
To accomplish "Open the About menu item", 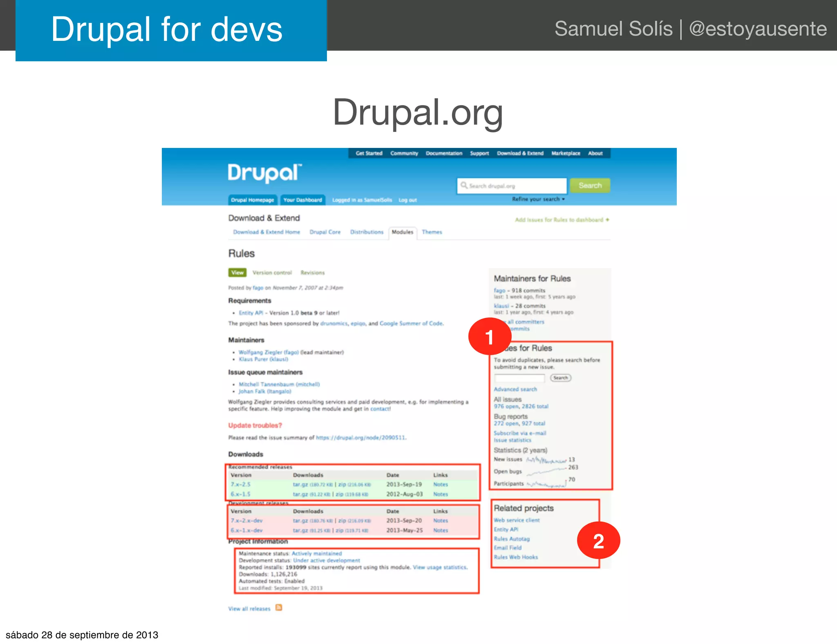I will point(595,153).
